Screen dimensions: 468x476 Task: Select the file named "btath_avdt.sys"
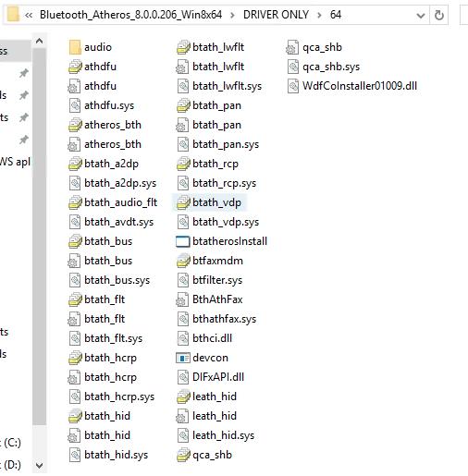pos(119,222)
